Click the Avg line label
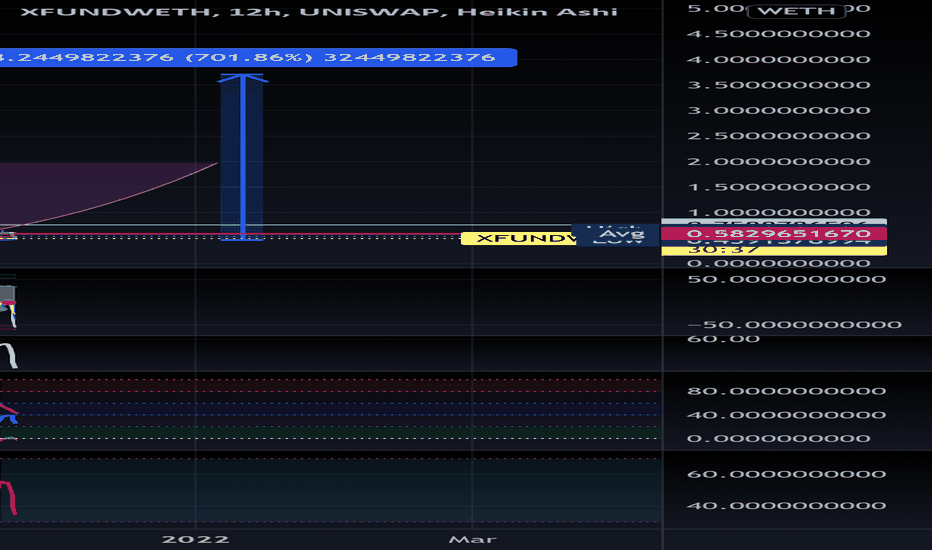932x550 pixels. click(621, 234)
